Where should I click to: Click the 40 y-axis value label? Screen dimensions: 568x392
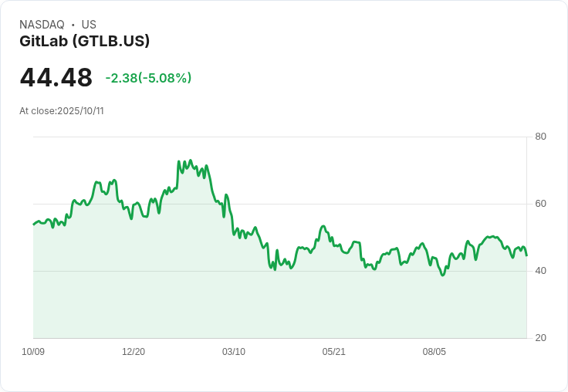click(x=540, y=271)
